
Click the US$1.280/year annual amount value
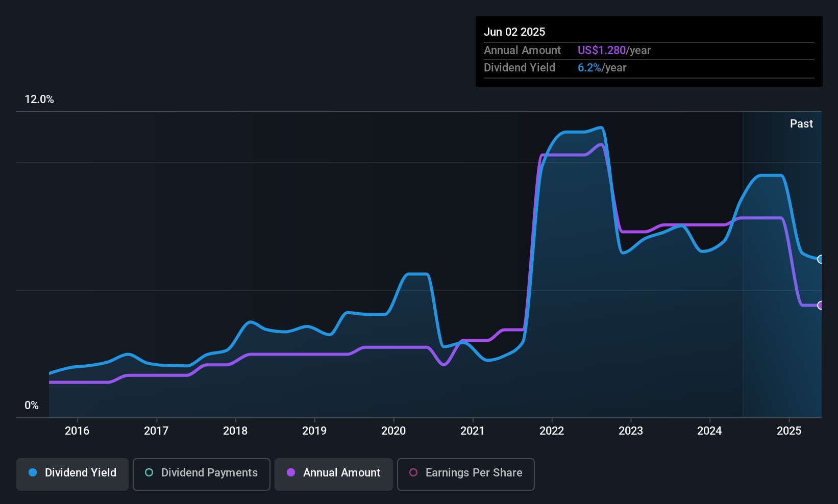[x=614, y=50]
